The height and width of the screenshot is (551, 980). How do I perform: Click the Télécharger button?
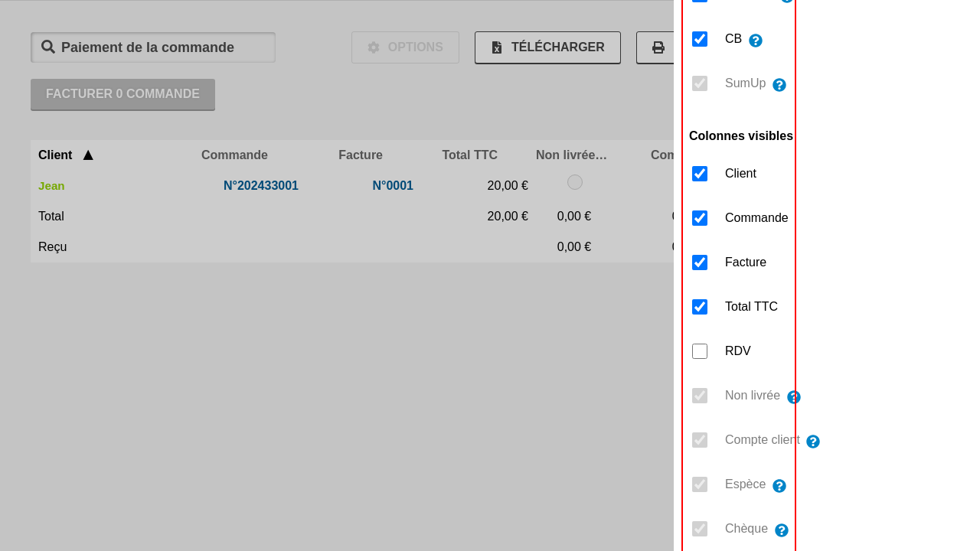pyautogui.click(x=547, y=47)
